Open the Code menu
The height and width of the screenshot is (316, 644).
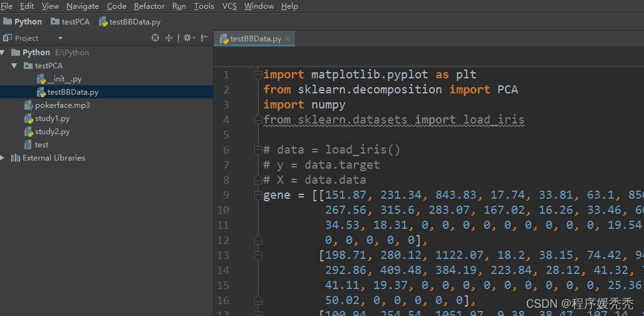click(x=117, y=6)
